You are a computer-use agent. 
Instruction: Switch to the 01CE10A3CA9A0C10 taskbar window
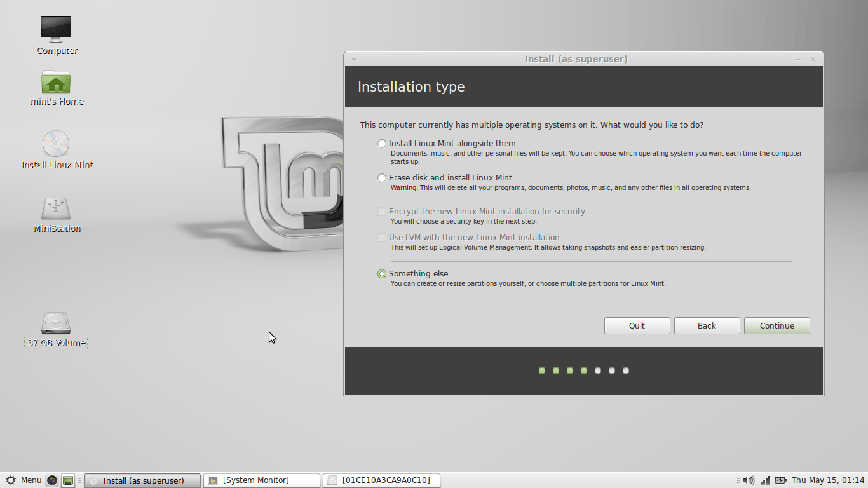[x=381, y=480]
